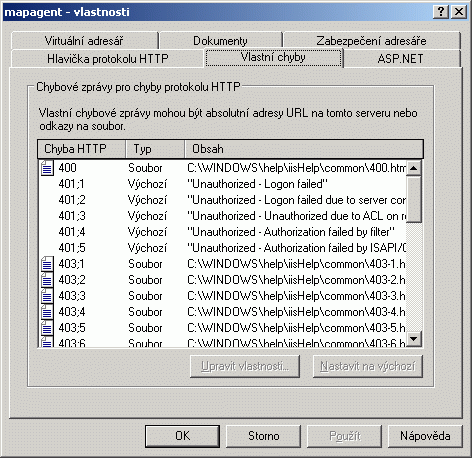Screen dimensions: 472x458
Task: Open context help with the question mark button
Action: pos(441,12)
